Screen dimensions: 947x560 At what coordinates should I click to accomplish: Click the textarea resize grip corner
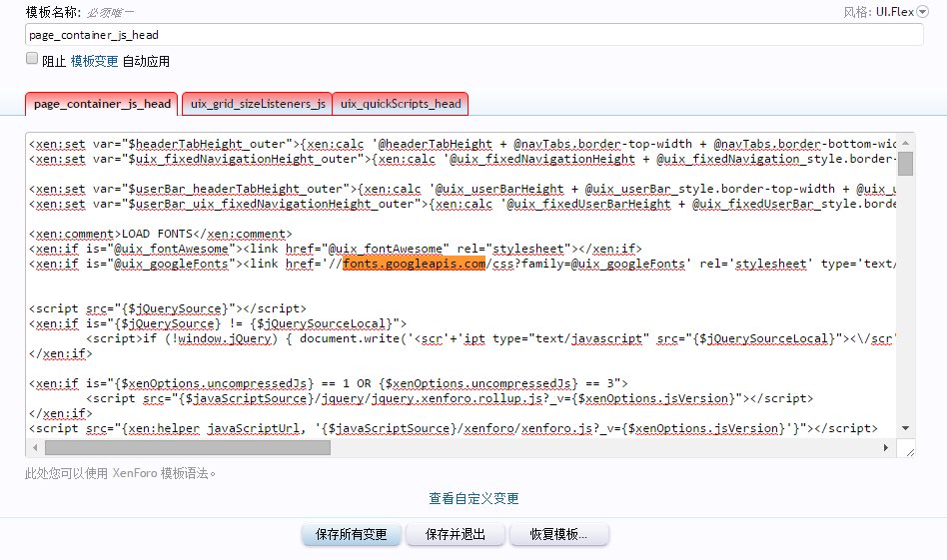909,450
